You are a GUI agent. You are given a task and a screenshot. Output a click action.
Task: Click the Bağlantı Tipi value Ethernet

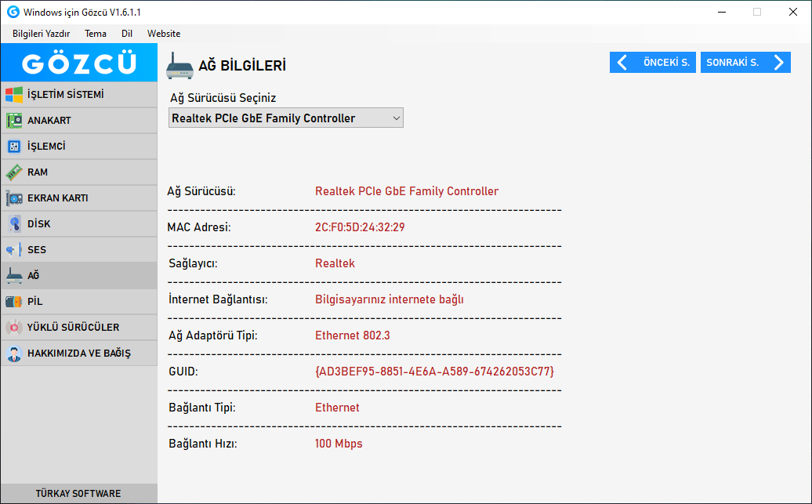(x=337, y=408)
